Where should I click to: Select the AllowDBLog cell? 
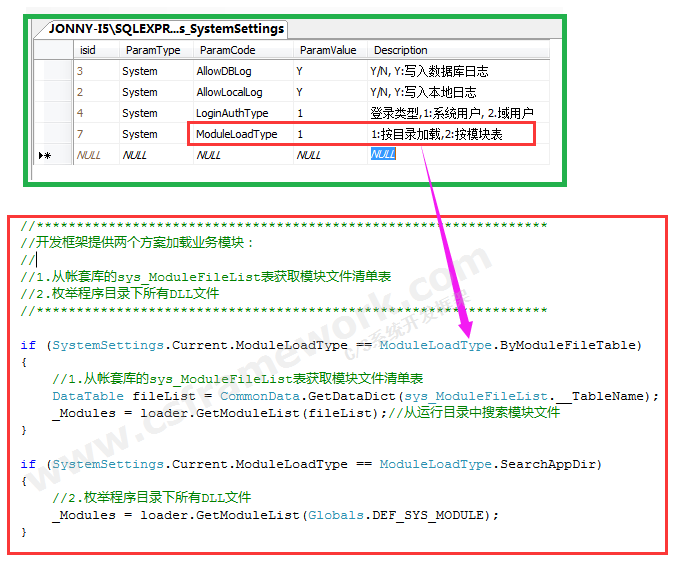pos(225,72)
